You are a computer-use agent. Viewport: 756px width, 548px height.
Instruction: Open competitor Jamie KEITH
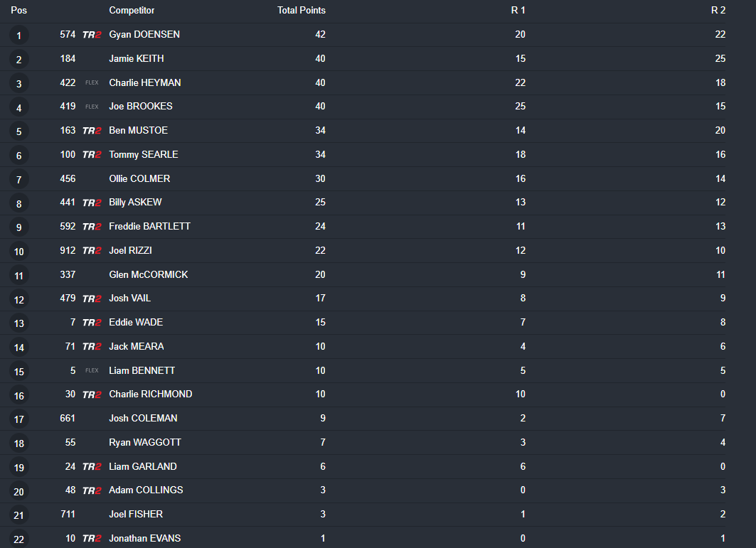point(137,58)
